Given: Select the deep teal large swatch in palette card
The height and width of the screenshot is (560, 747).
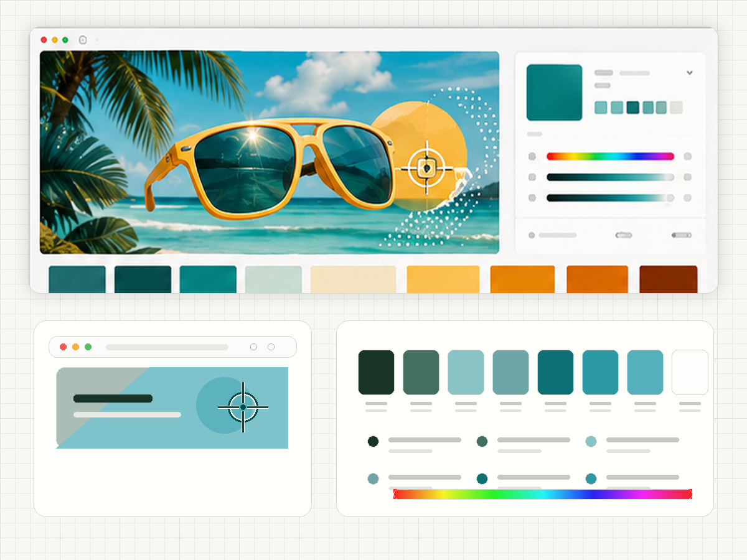Looking at the screenshot, I should pos(555,372).
